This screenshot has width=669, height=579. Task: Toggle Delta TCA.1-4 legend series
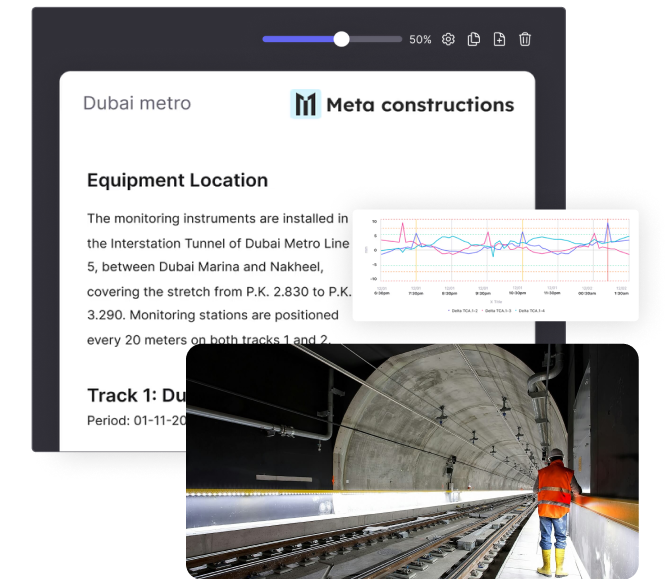531,311
